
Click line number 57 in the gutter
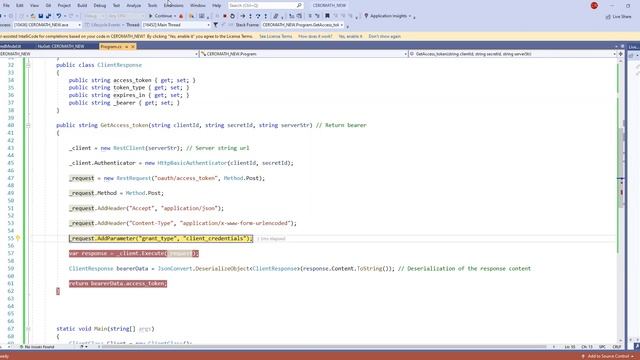[11, 253]
